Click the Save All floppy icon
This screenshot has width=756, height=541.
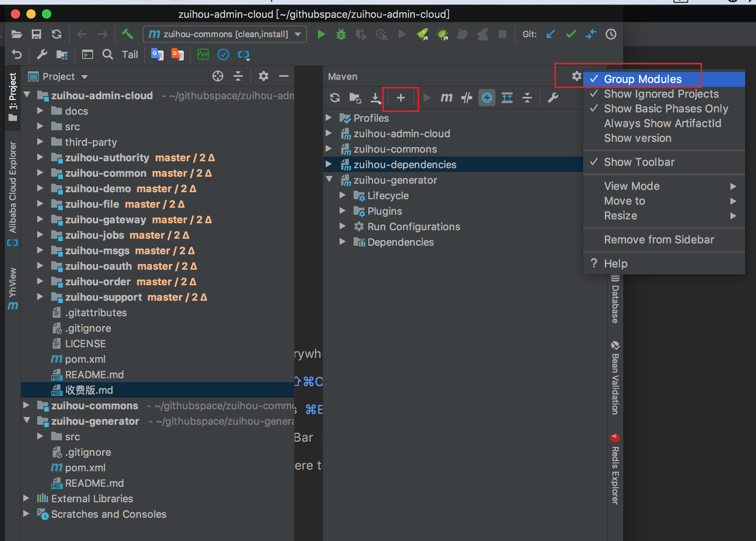pos(36,34)
